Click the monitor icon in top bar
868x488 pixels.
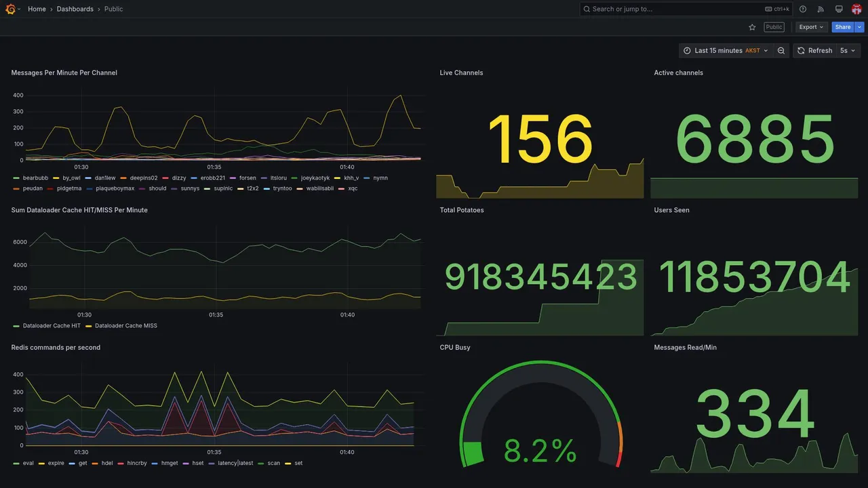[x=839, y=9]
